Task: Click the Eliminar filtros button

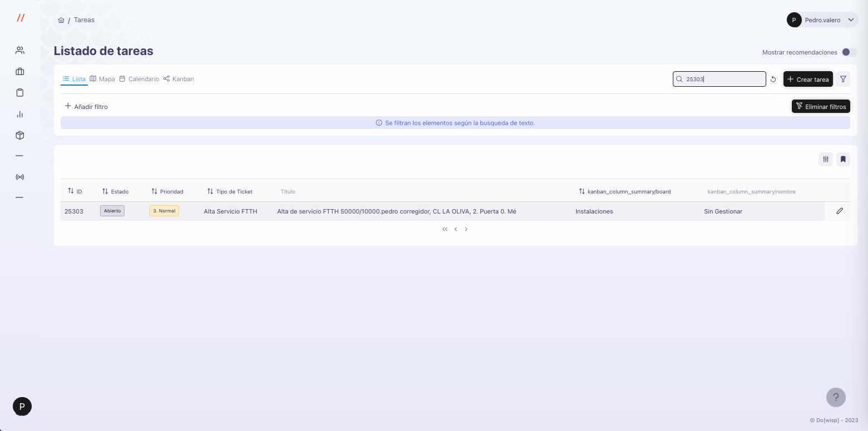Action: coord(821,106)
